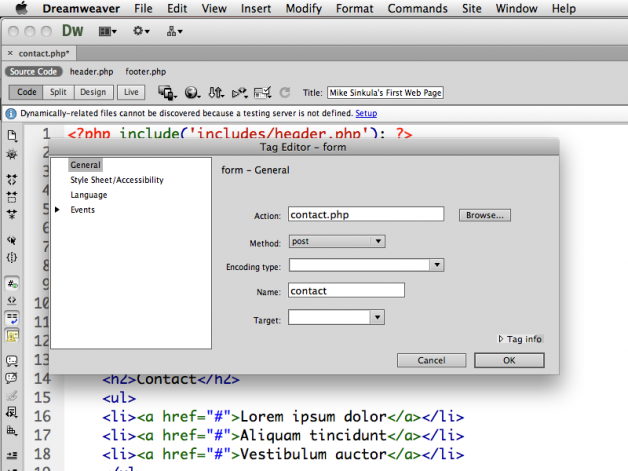Open the View menu
Image resolution: width=628 pixels, height=471 pixels.
(x=214, y=8)
